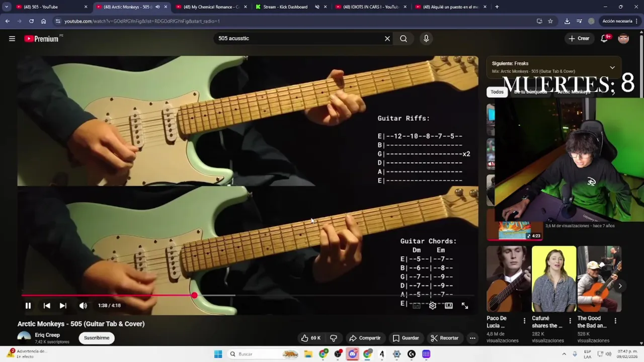Expand the Siguiente: Freaks mix queue
Screen dimensions: 644x362
[x=612, y=67]
